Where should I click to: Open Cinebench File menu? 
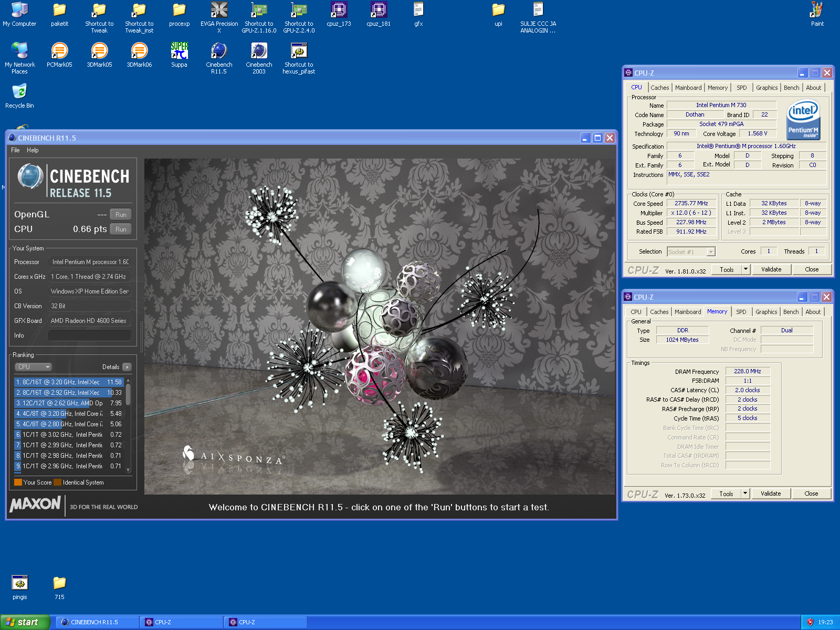point(15,150)
